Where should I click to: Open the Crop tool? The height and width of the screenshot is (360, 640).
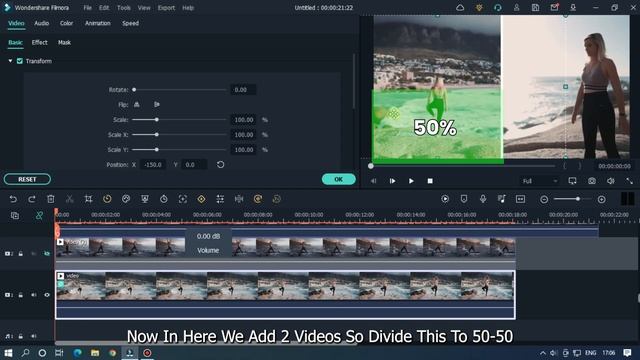(x=88, y=199)
